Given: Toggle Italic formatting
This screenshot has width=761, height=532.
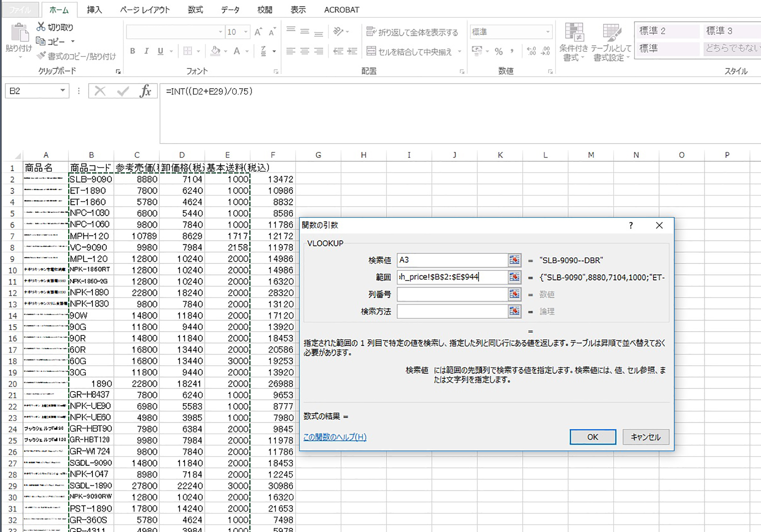Looking at the screenshot, I should point(146,51).
